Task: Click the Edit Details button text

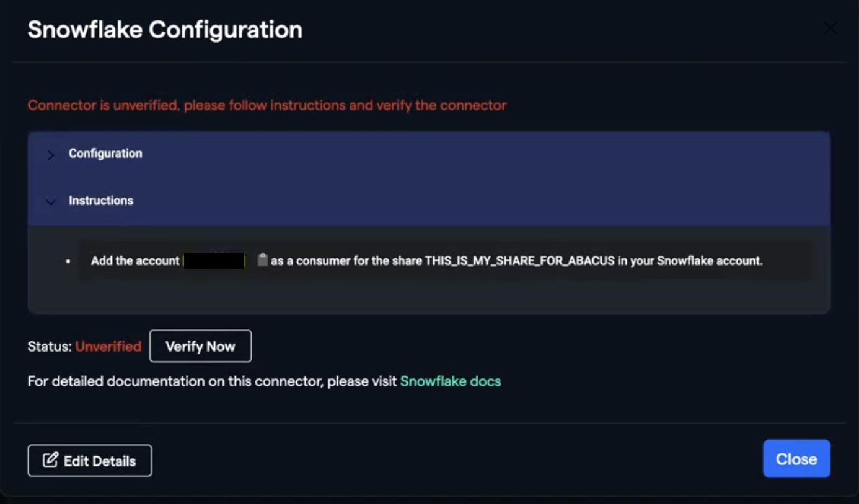Action: point(100,461)
